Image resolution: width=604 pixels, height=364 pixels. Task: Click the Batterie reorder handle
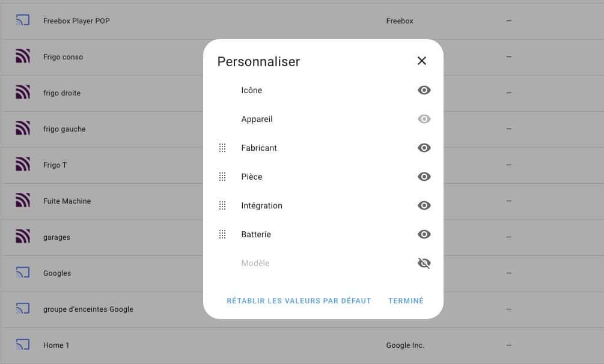tap(222, 235)
